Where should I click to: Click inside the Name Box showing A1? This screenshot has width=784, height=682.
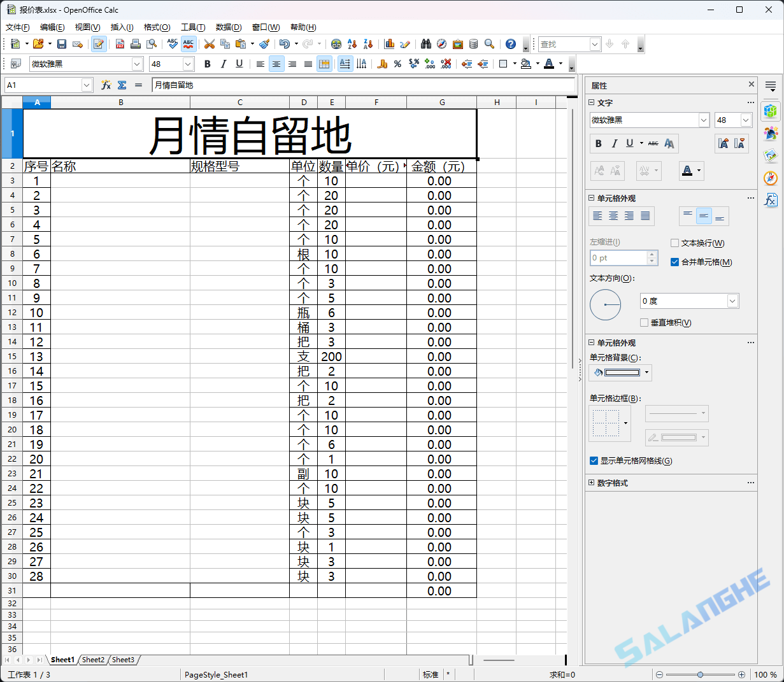(45, 85)
